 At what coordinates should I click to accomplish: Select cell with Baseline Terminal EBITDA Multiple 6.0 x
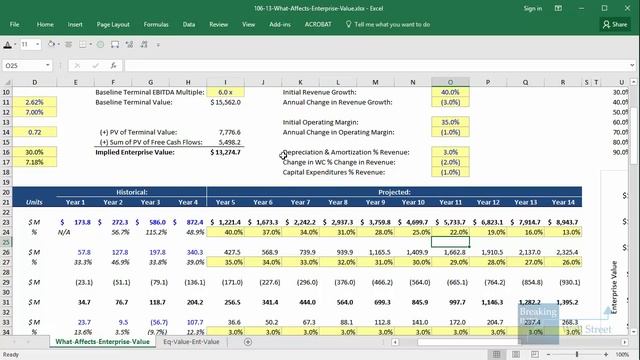coord(225,92)
